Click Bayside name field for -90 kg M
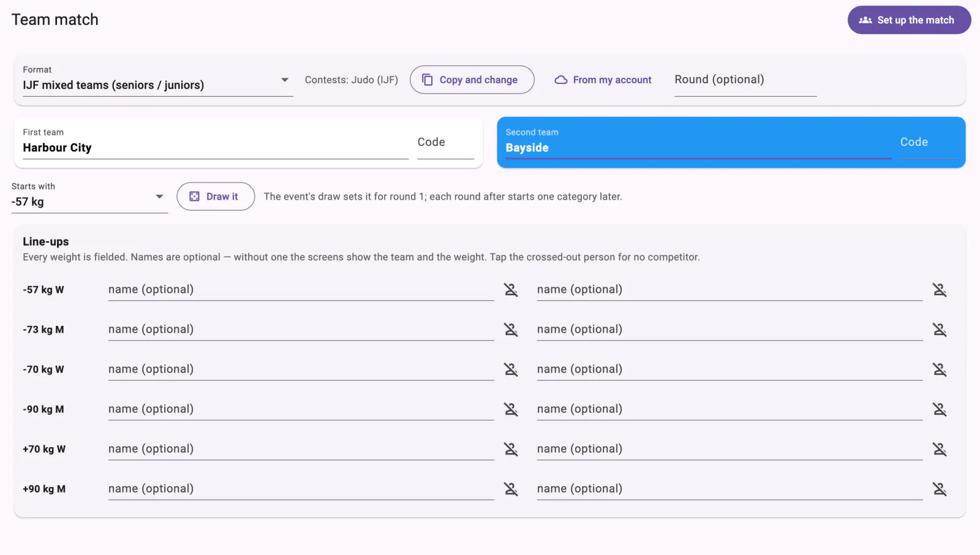Viewport: 980px width, 555px height. pos(729,409)
